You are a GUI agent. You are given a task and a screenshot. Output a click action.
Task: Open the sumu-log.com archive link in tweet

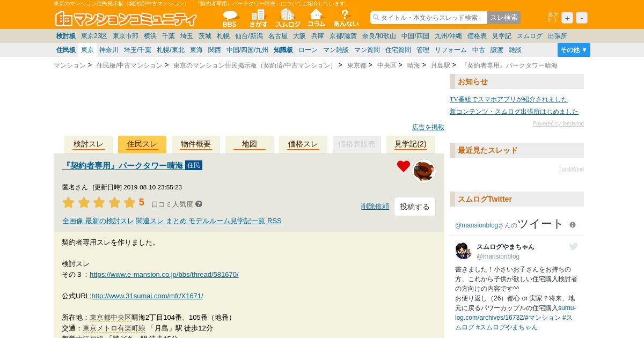tap(516, 313)
